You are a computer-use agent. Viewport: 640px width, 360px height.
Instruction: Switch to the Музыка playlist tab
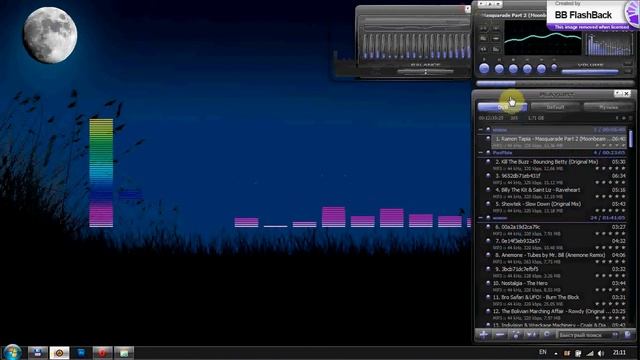pyautogui.click(x=609, y=107)
